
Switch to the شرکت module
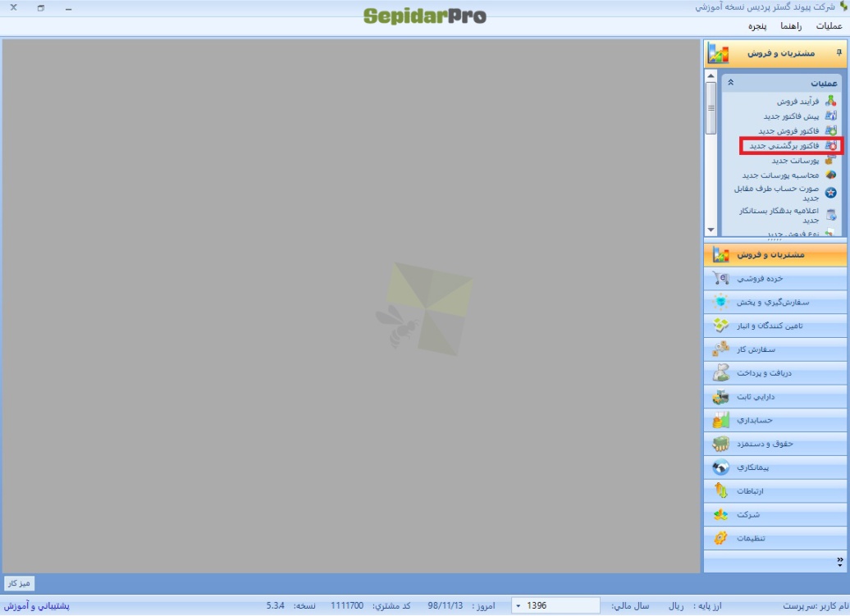(x=775, y=514)
